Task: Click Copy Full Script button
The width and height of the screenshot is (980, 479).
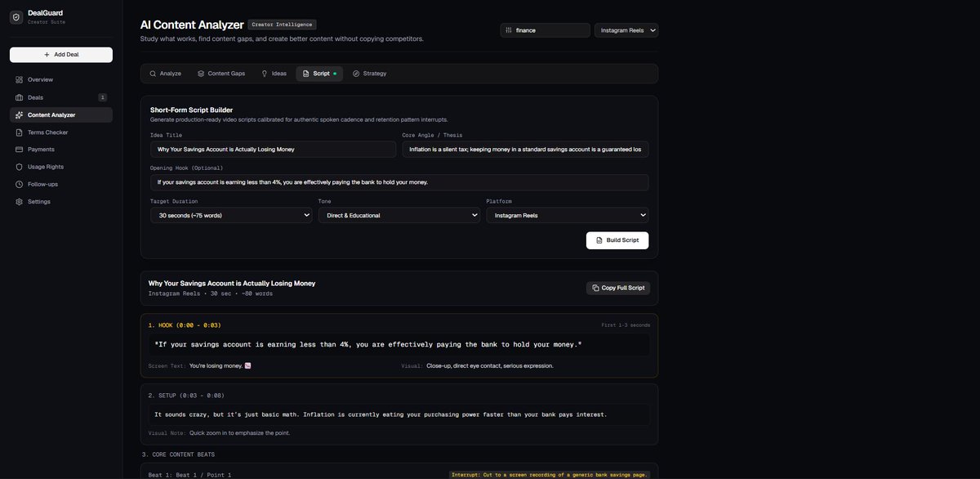Action: tap(618, 288)
